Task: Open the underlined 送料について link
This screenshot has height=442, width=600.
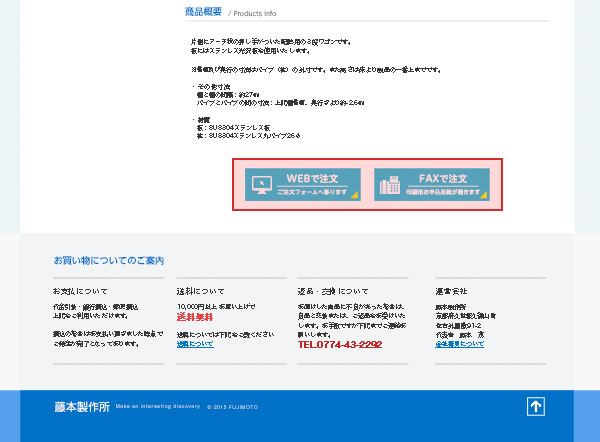Action: [195, 344]
